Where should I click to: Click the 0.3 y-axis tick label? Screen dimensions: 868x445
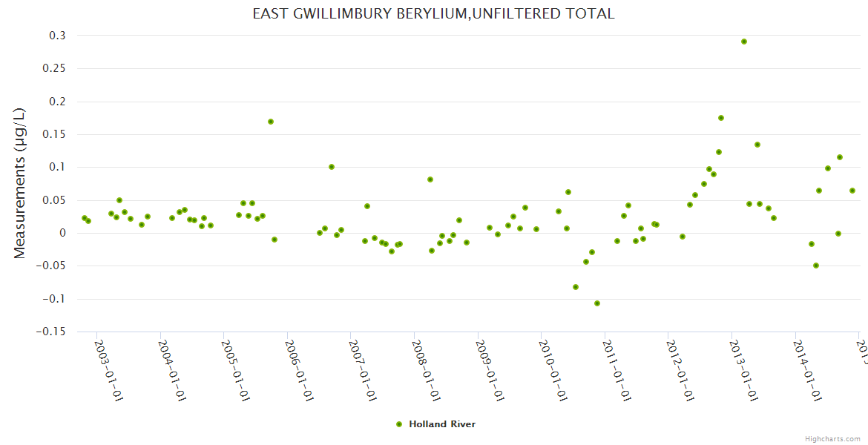pyautogui.click(x=57, y=36)
